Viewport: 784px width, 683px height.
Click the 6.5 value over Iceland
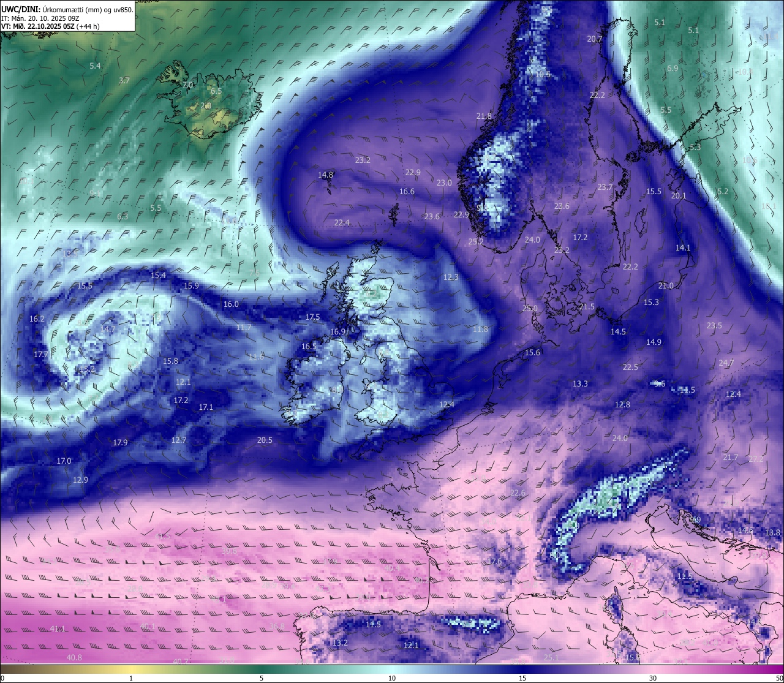point(216,91)
